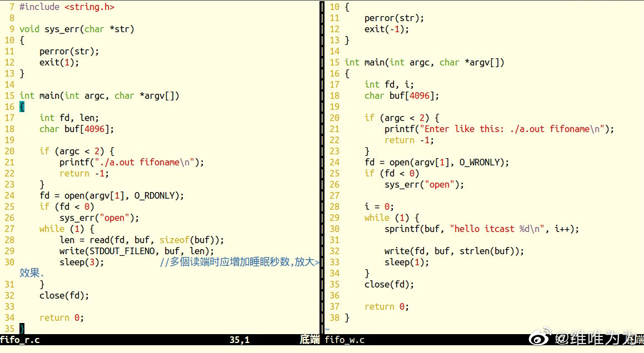Click the tilde marker below fifo_w.c code
644x353 pixels.
(327, 329)
